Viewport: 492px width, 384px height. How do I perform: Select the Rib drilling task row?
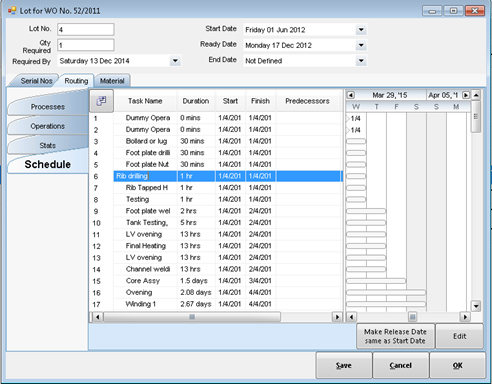click(x=228, y=176)
